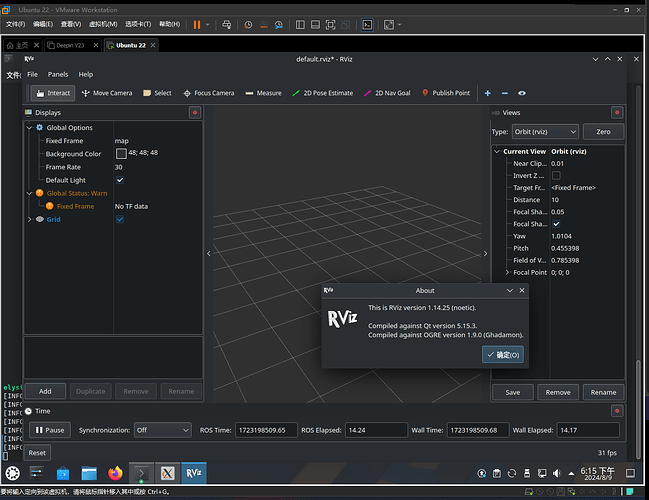Click the ROS Time field
The width and height of the screenshot is (649, 500).
[x=266, y=430]
